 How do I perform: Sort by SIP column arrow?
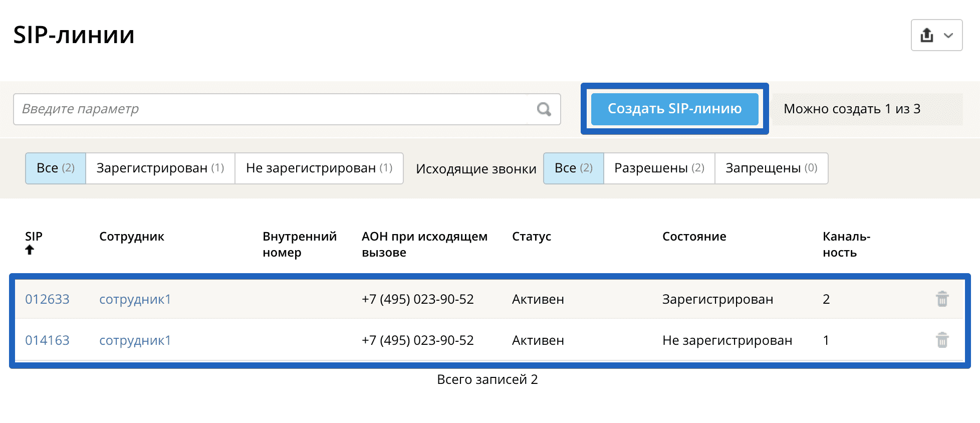coord(30,250)
